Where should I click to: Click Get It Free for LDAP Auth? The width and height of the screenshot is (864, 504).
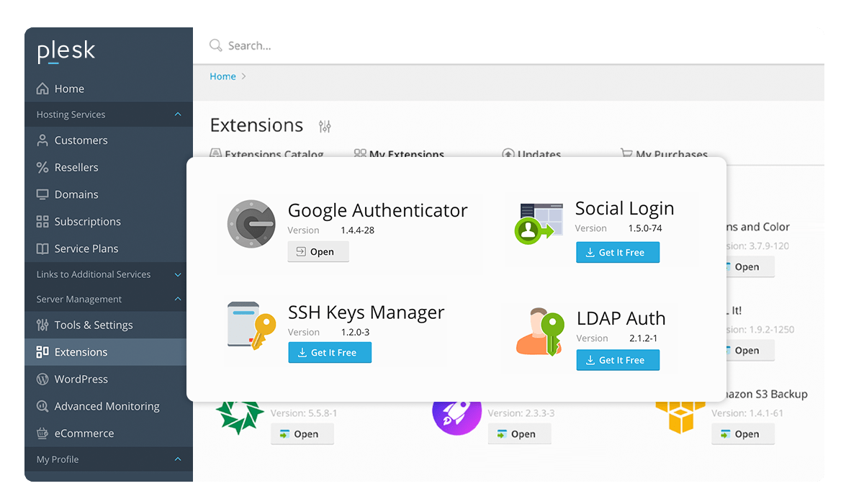(x=618, y=360)
